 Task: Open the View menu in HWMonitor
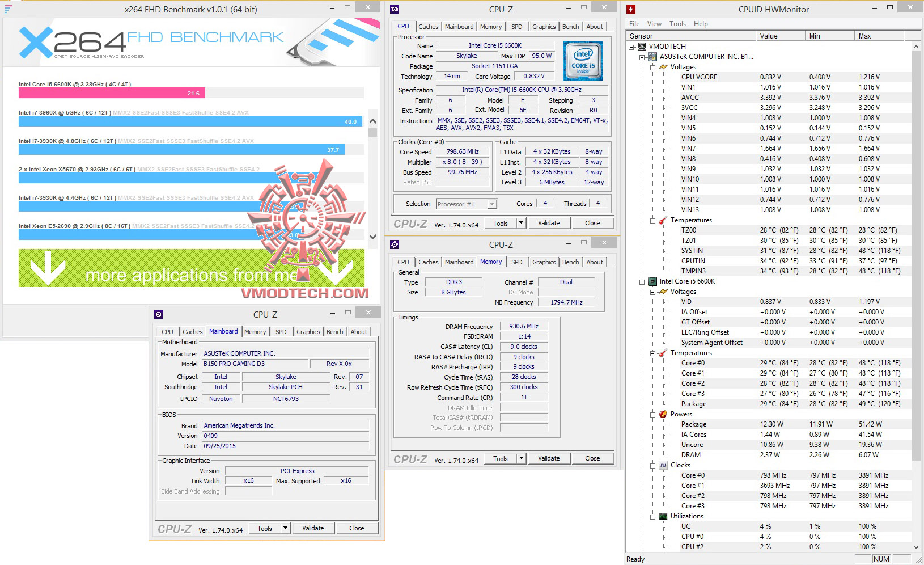click(654, 24)
